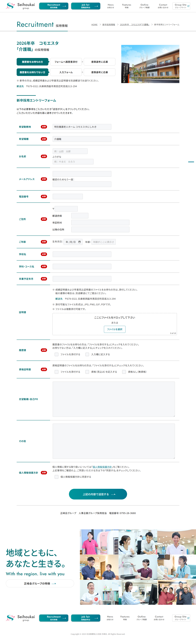The width and height of the screenshot is (196, 644).
Task: Focus the 志望動機・自己PR textarea
Action: pos(114,399)
